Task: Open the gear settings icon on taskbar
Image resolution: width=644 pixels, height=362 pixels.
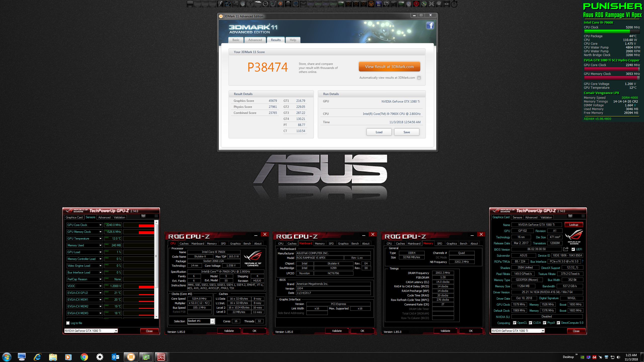Action: 100,357
